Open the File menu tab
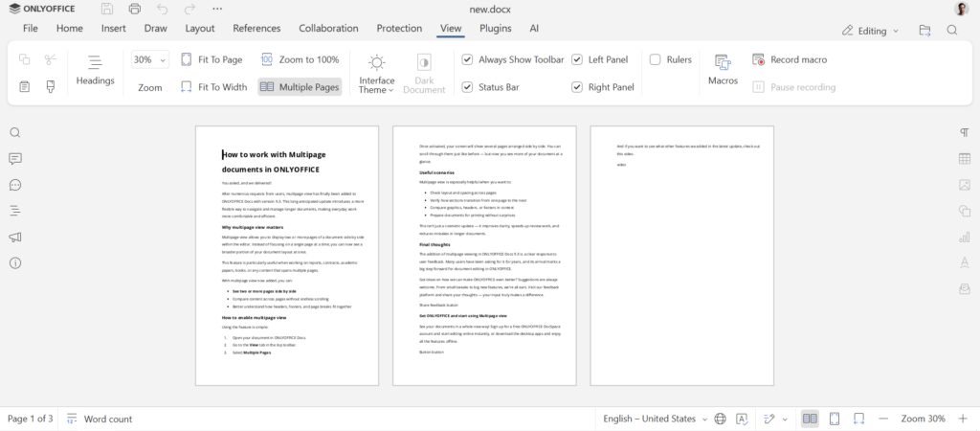980x431 pixels. (30, 28)
